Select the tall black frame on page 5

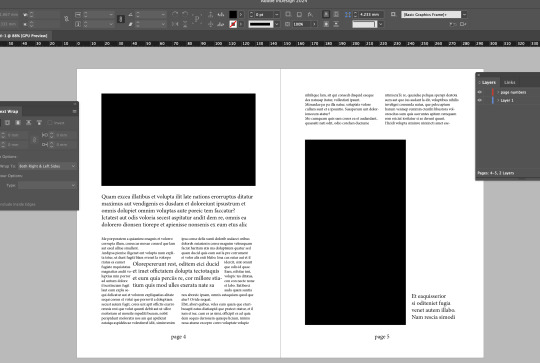click(355, 232)
